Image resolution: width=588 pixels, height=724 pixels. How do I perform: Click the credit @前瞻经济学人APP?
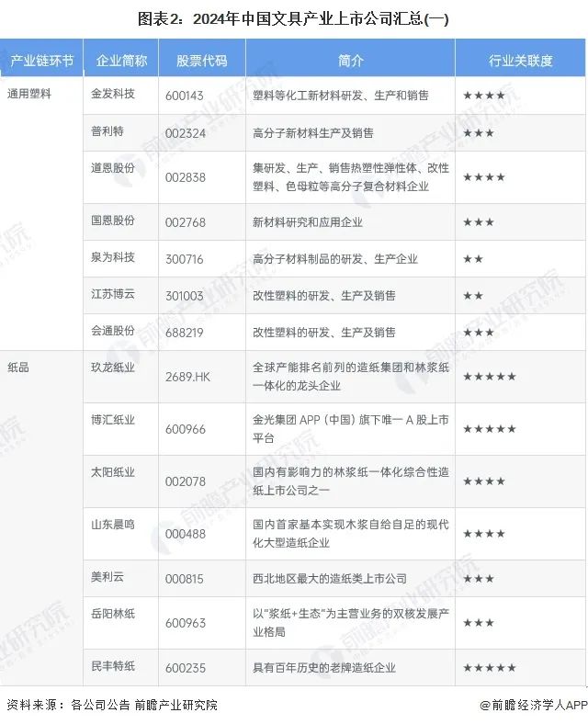[533, 705]
